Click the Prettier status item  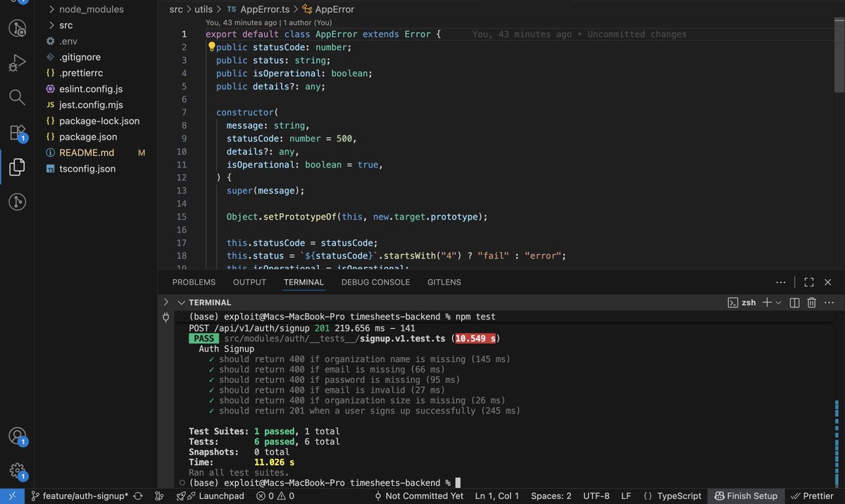[x=813, y=496]
